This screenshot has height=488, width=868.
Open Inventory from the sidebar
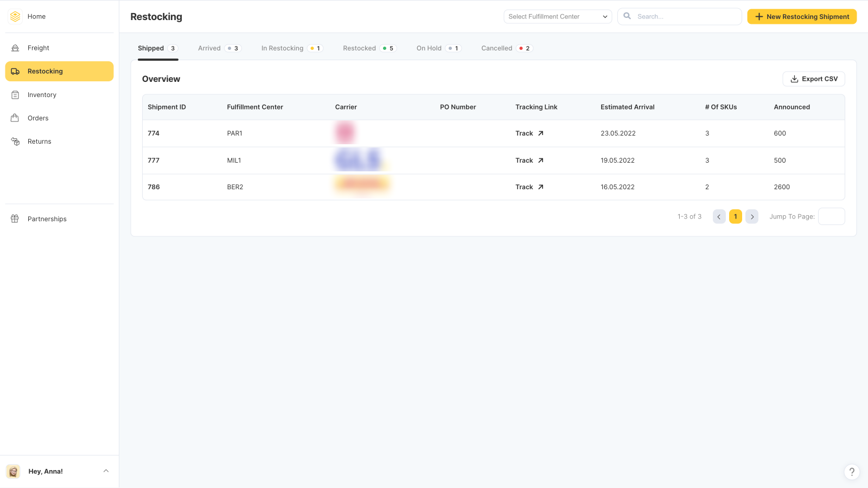[16, 94]
